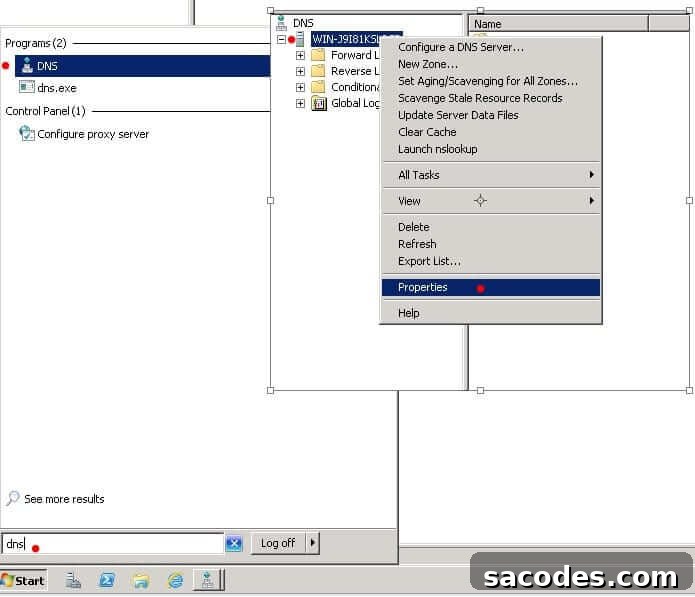Screen dimensions: 695x597
Task: Choose Launch nslookup from context menu
Action: click(x=491, y=149)
